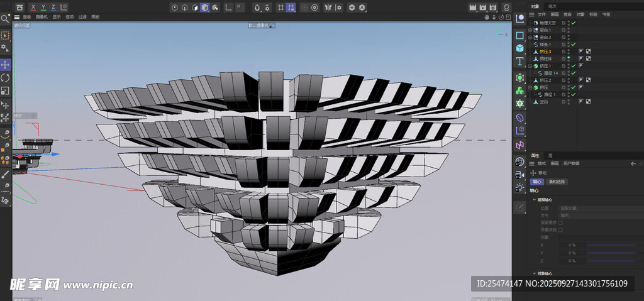Select the Rotate tool in left toolbar
This screenshot has width=644, height=301.
5,77
